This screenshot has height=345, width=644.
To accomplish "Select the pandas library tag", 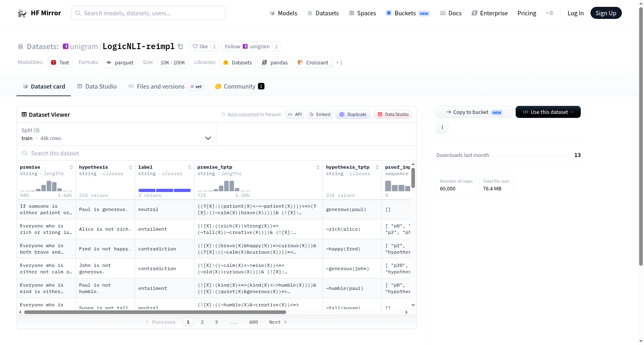I will (x=275, y=62).
